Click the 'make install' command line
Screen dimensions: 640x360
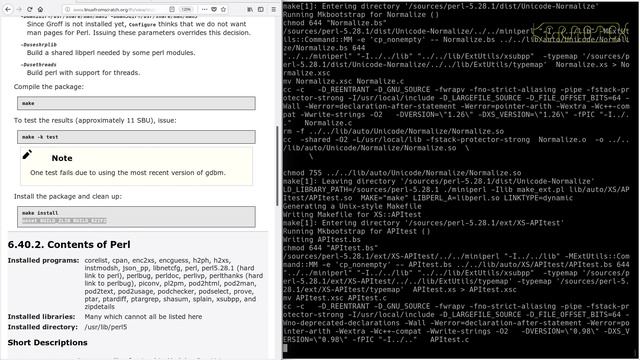click(40, 213)
